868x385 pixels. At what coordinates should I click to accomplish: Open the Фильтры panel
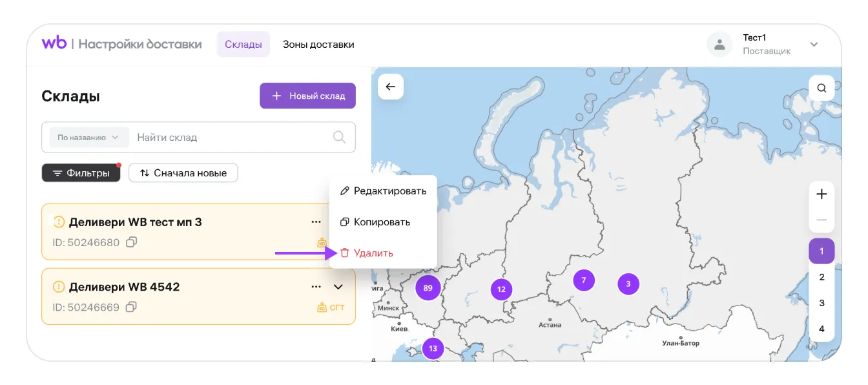tap(81, 173)
